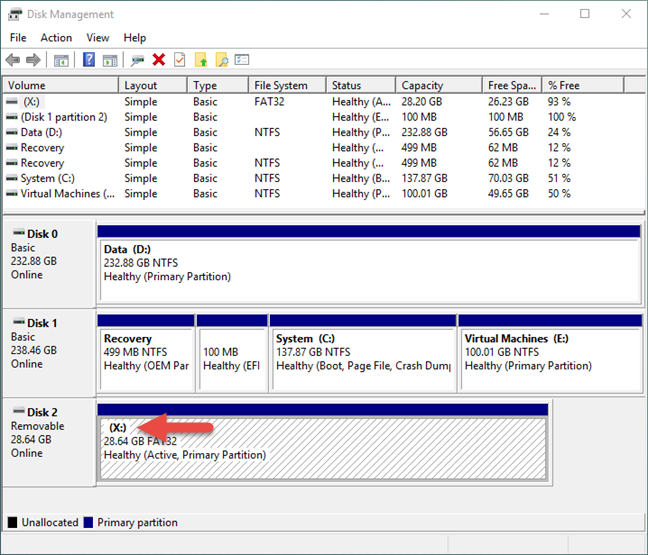Click the folder with green arrow icon
The width and height of the screenshot is (648, 555).
[201, 60]
